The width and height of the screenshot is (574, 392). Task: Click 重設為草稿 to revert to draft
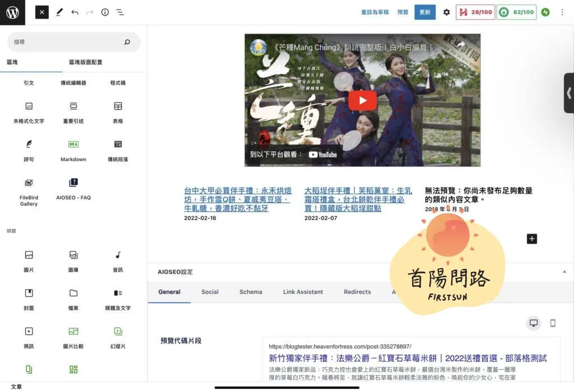point(375,12)
